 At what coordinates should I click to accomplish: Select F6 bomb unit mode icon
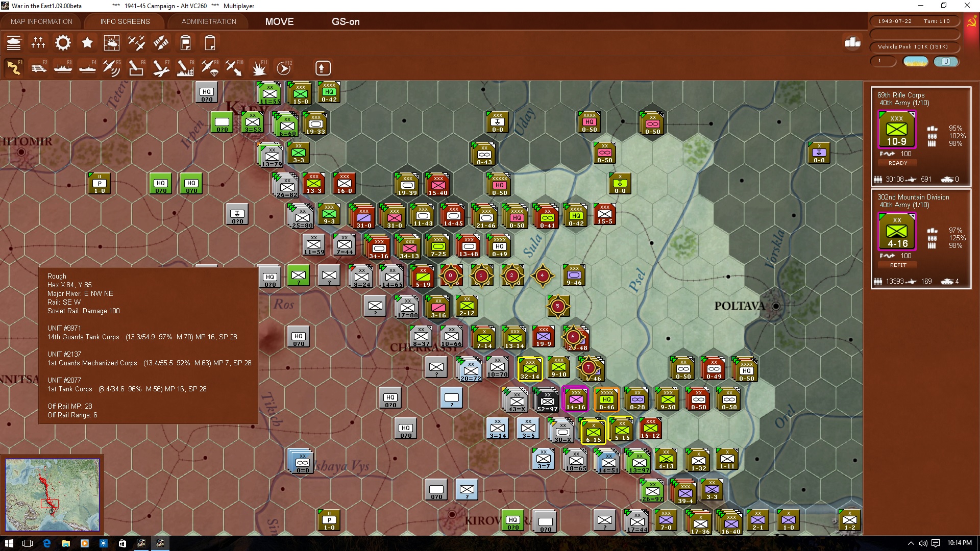click(x=136, y=68)
